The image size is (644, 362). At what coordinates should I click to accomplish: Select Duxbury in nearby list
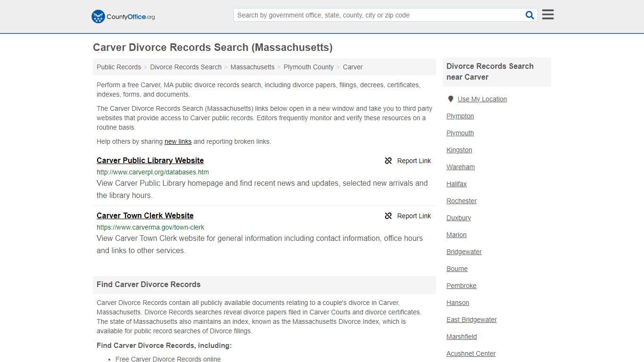tap(459, 218)
